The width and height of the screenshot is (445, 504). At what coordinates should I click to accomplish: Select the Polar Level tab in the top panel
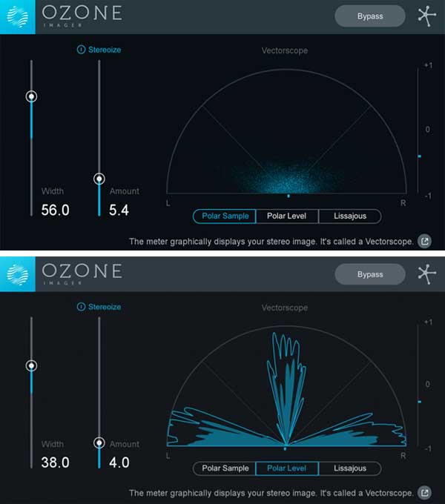[287, 216]
